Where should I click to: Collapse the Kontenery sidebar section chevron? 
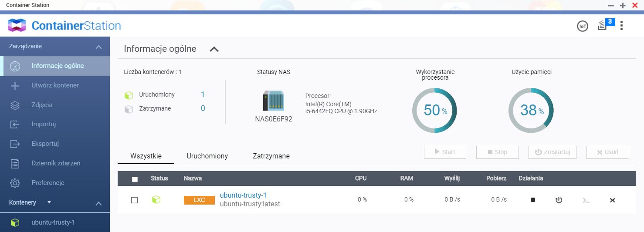click(x=99, y=204)
